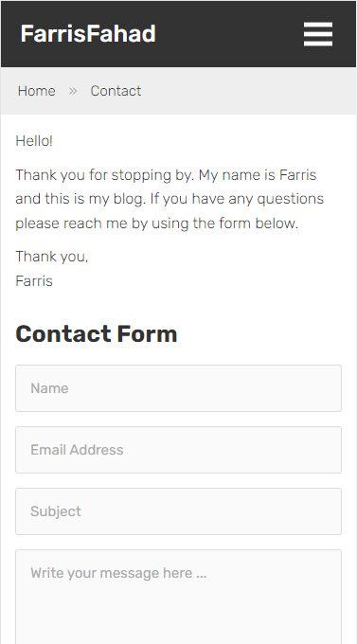Click the FarrisFahad site title
Image resolution: width=357 pixels, height=644 pixels.
click(88, 34)
